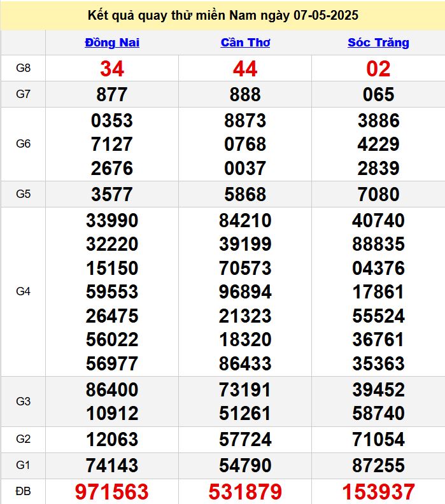The height and width of the screenshot is (504, 445).
Task: Click special prize number 531879
Action: pyautogui.click(x=245, y=492)
